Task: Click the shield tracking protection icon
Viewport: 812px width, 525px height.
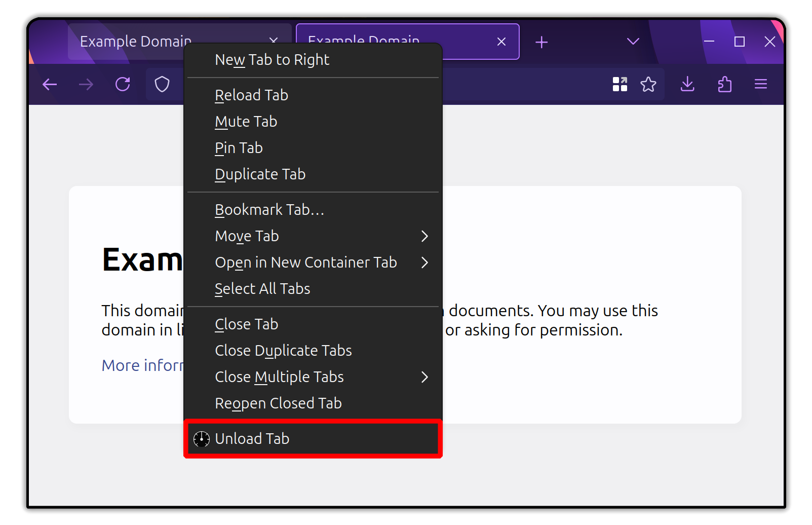Action: click(162, 84)
